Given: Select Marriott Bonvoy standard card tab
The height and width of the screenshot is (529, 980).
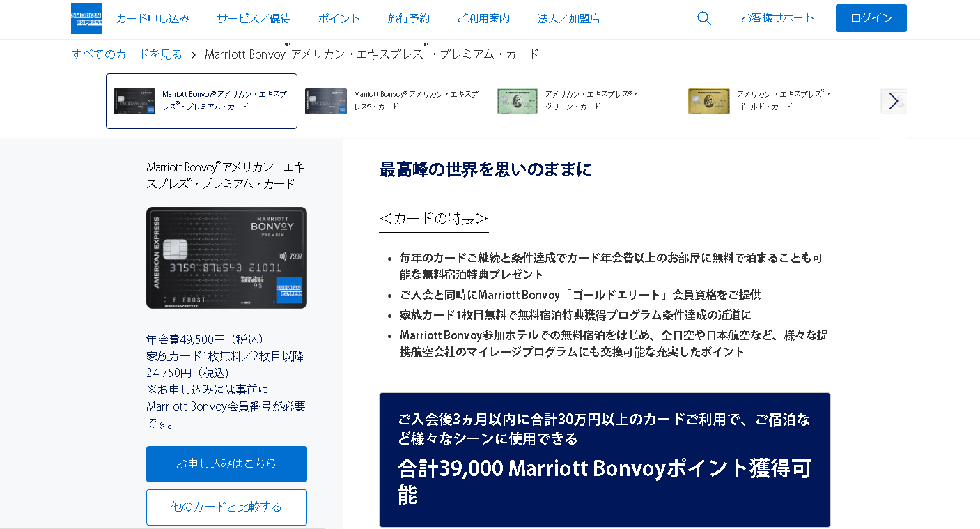Looking at the screenshot, I should (393, 101).
